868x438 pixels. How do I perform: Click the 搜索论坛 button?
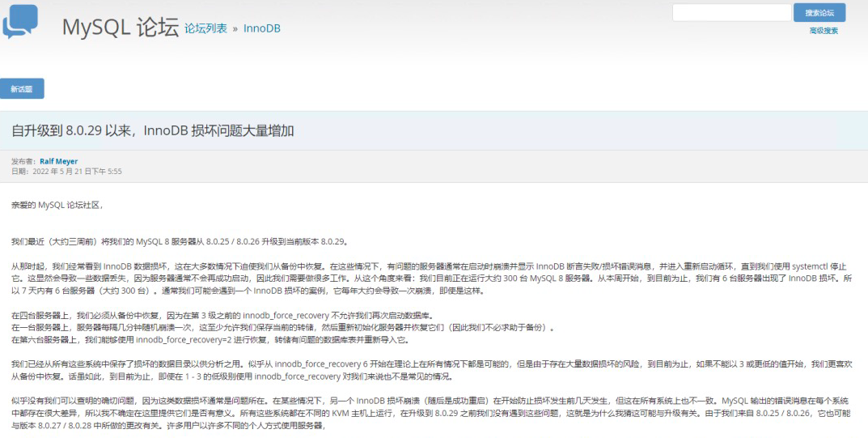[819, 13]
